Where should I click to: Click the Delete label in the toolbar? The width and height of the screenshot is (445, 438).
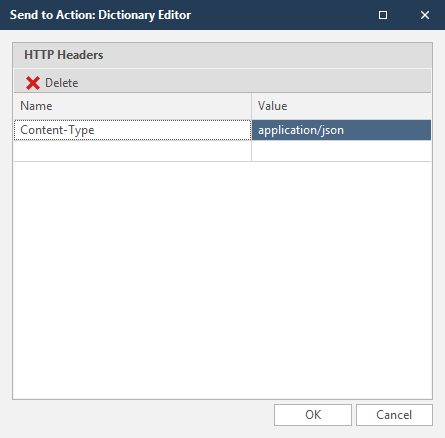62,83
